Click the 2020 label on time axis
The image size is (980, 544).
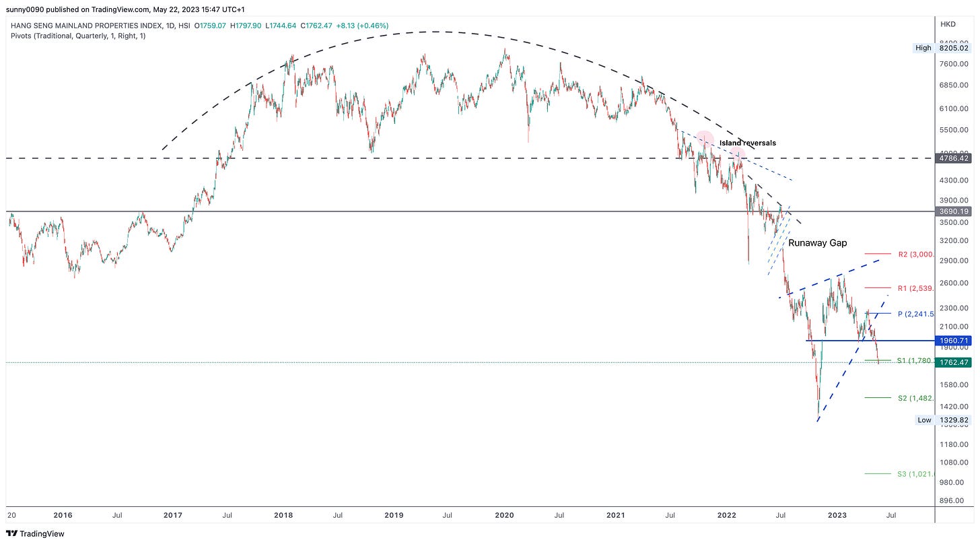(504, 515)
